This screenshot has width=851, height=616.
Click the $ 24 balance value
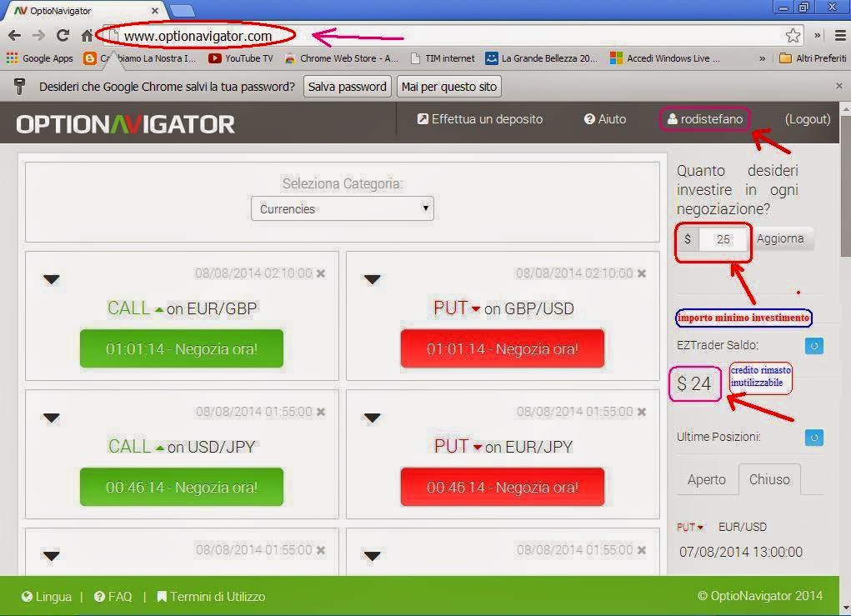[x=694, y=383]
